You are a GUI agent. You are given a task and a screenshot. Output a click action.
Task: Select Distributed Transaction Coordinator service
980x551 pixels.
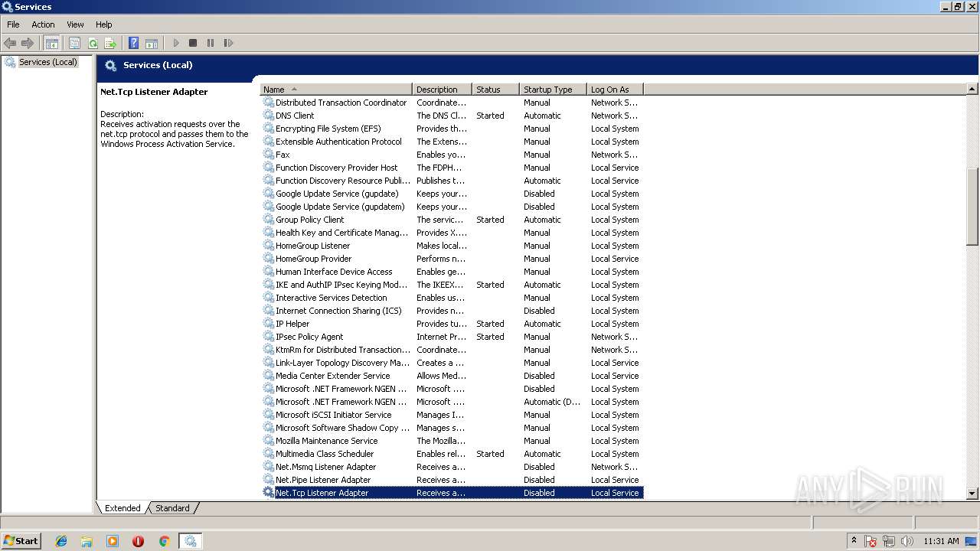point(452,103)
